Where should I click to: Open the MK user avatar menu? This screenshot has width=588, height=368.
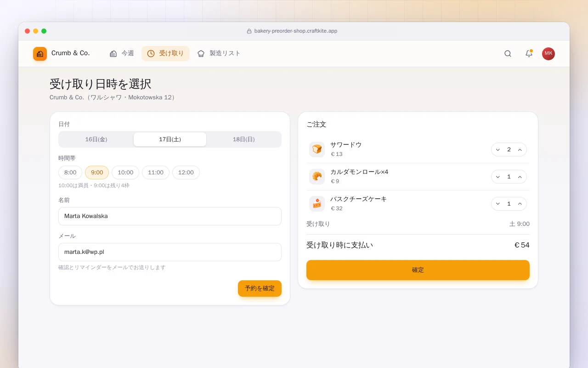548,54
